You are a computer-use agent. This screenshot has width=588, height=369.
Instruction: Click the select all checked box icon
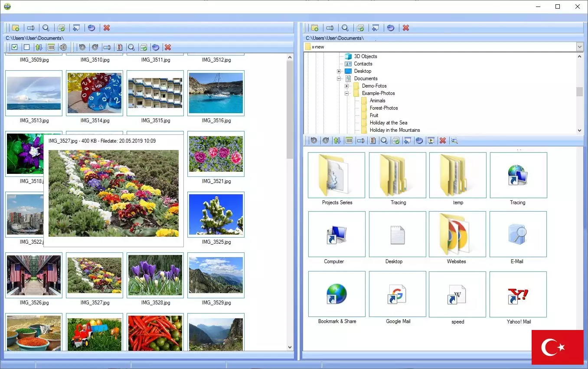click(14, 47)
